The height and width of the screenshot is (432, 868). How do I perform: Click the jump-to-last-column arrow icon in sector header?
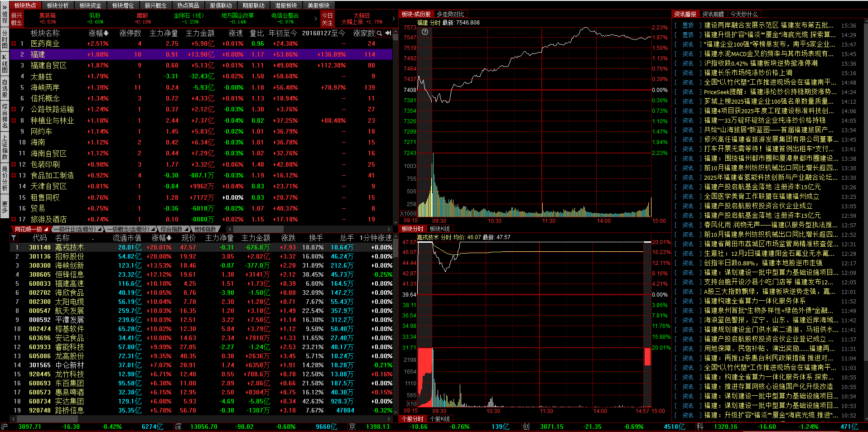coord(388,33)
